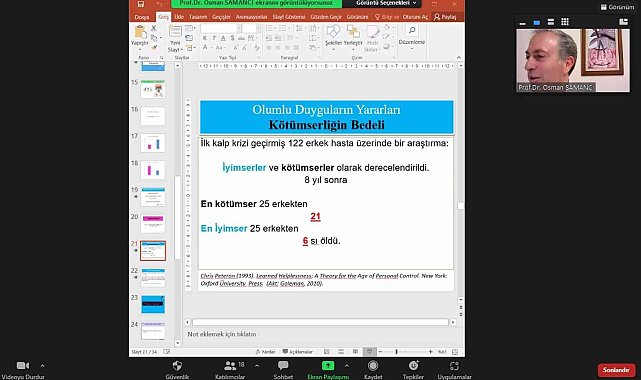Click Fit slide to window icon
Image resolution: width=641 pixels, height=380 pixels.
point(455,352)
